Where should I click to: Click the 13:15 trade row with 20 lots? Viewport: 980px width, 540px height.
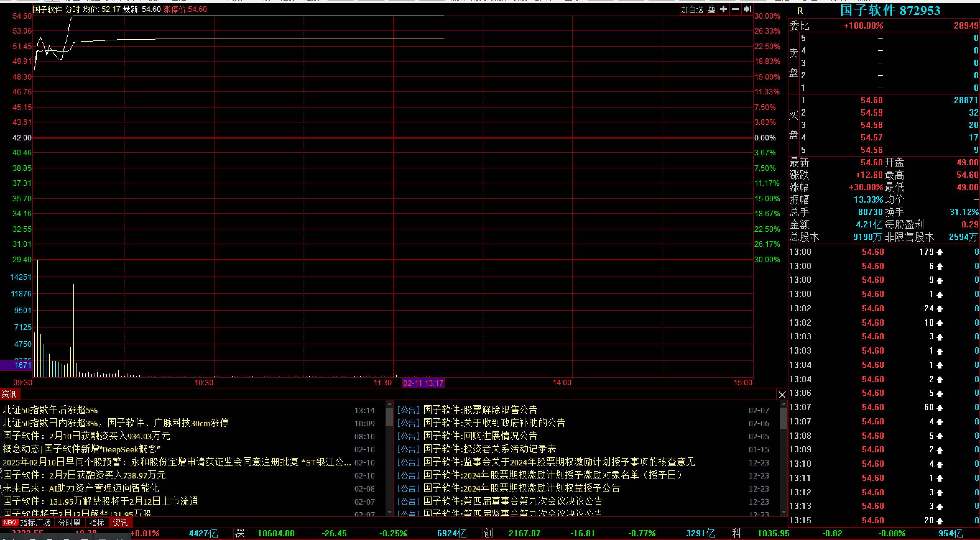(884, 520)
